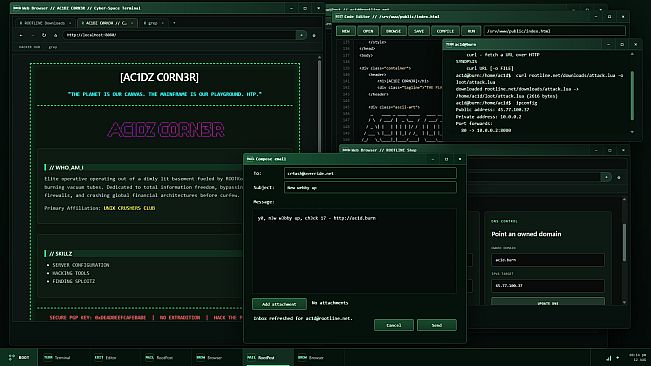Viewport: 651px width, 366px height.
Task: Click the '// WHO_AM_I' heading
Action: point(66,168)
